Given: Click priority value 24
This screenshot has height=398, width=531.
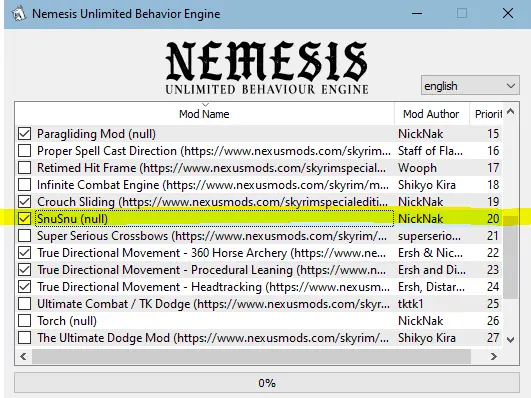Looking at the screenshot, I should tap(493, 287).
